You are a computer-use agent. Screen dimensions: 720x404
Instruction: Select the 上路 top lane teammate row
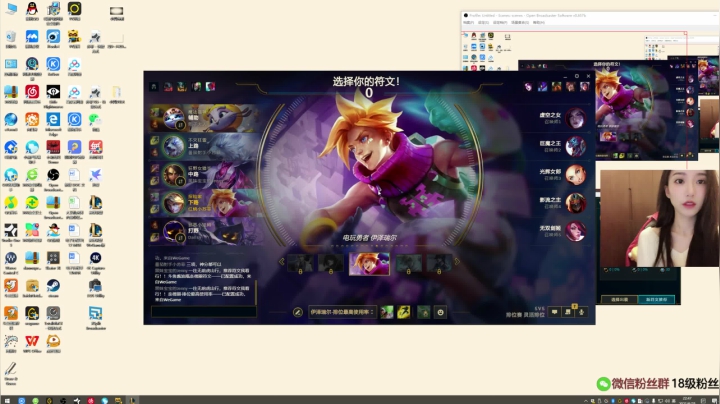click(202, 146)
